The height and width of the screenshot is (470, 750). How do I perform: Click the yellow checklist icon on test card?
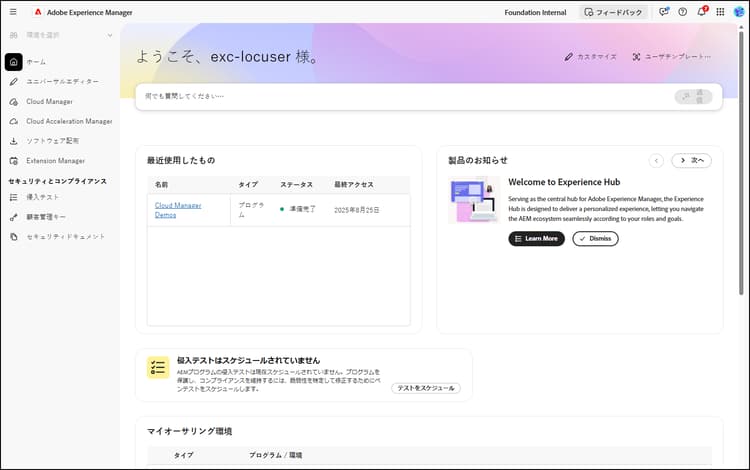158,367
